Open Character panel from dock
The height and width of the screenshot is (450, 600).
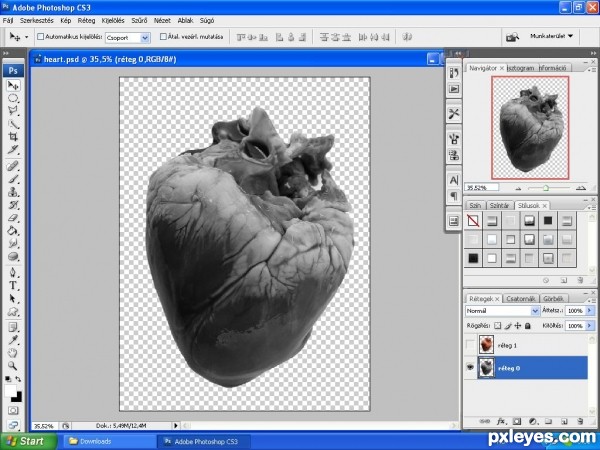click(454, 180)
